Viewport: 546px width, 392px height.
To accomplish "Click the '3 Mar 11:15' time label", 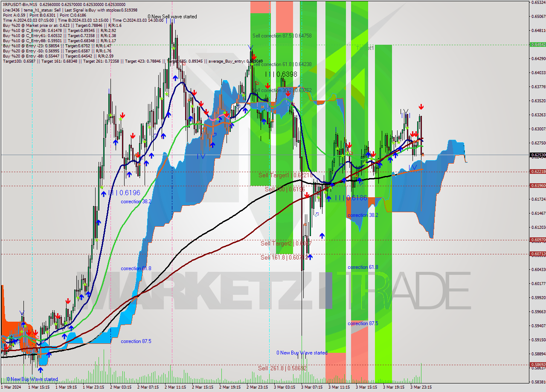I will click(339, 387).
